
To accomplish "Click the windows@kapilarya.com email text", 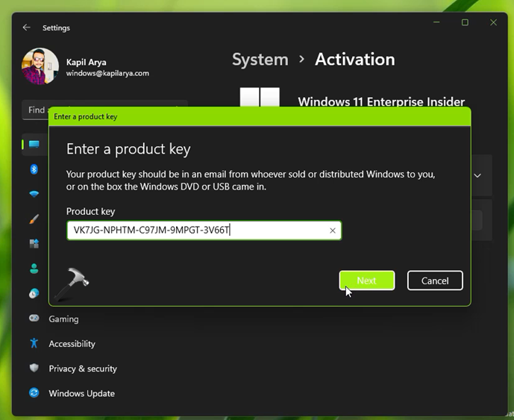I will pyautogui.click(x=107, y=73).
